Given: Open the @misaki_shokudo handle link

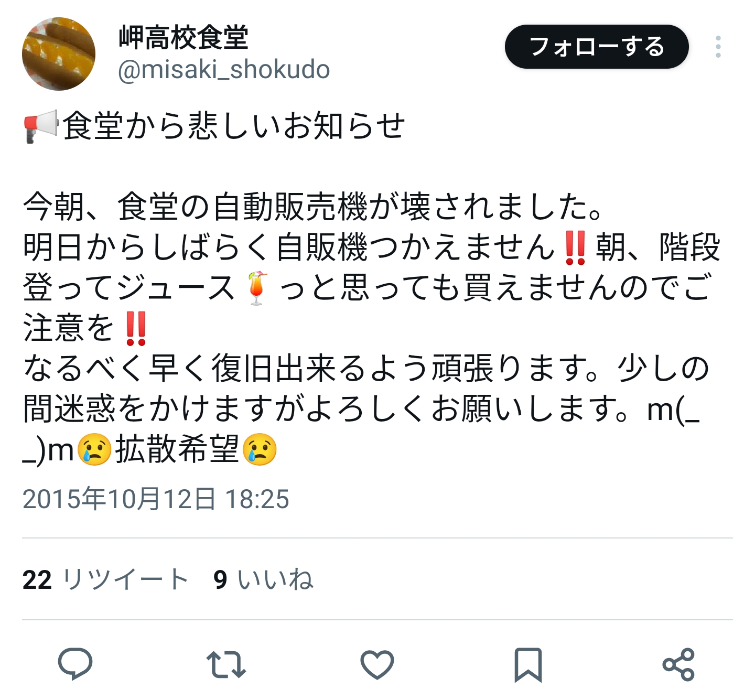Looking at the screenshot, I should (224, 70).
